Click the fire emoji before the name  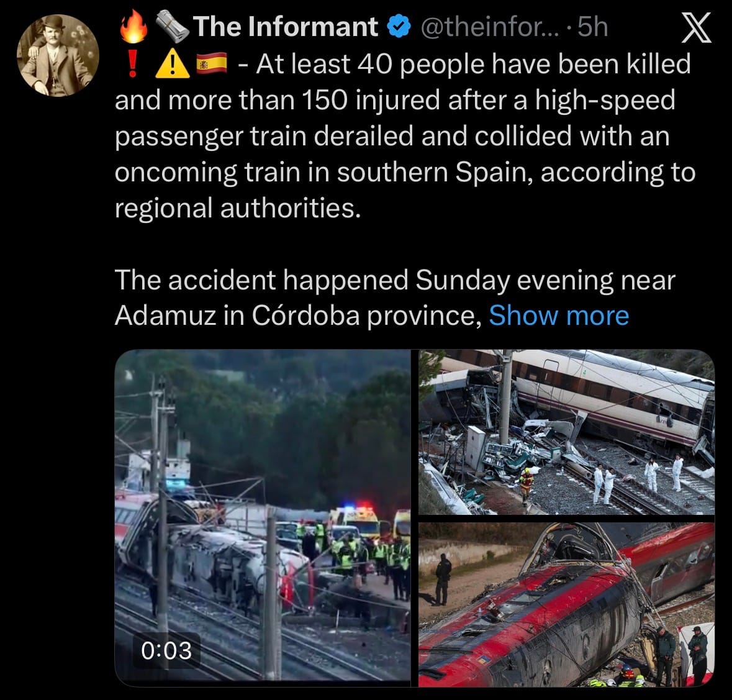coord(133,27)
